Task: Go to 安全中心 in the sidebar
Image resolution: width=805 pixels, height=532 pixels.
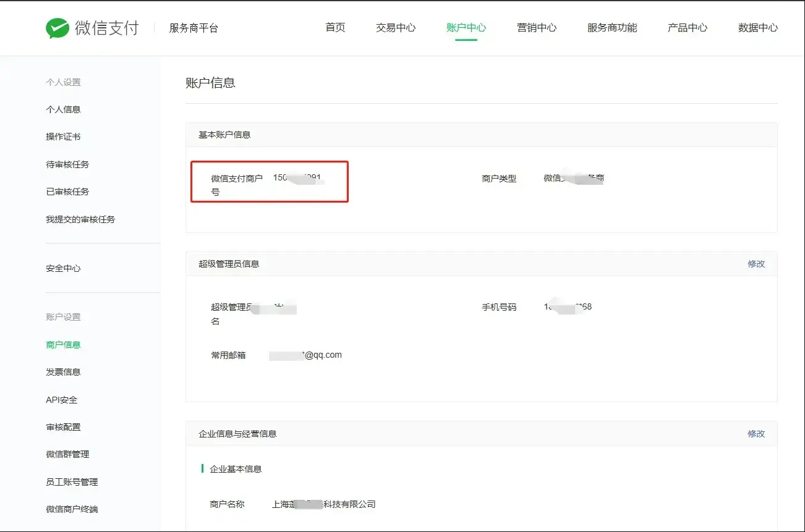Action: (x=64, y=268)
